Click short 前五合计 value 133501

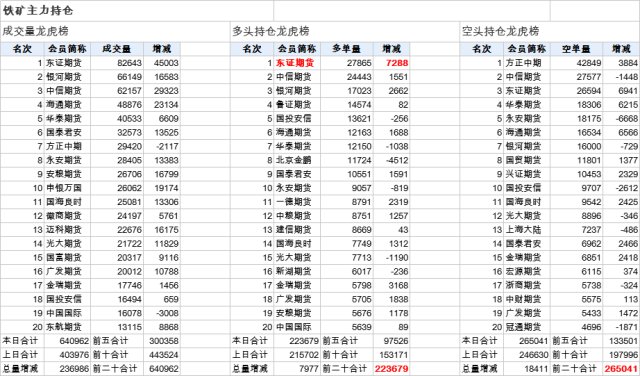(623, 340)
